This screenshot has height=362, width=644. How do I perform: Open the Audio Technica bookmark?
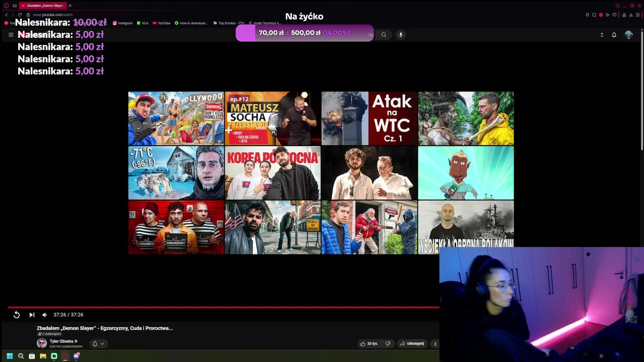click(265, 23)
